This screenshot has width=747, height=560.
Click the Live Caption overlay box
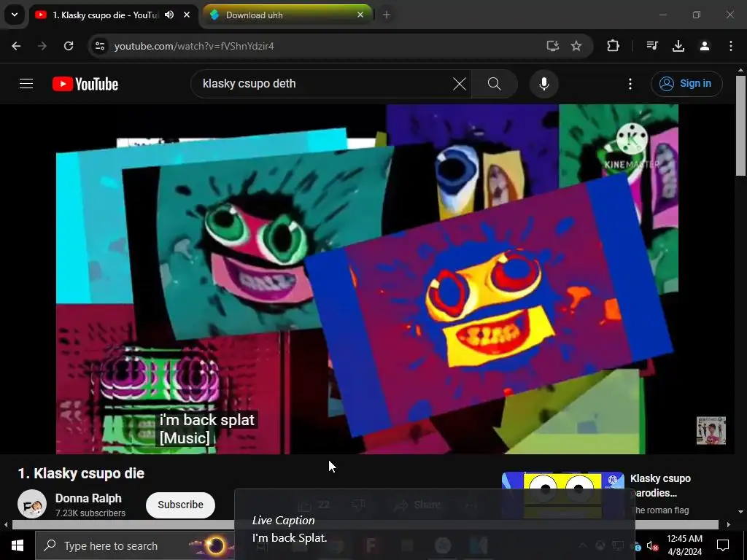point(435,524)
